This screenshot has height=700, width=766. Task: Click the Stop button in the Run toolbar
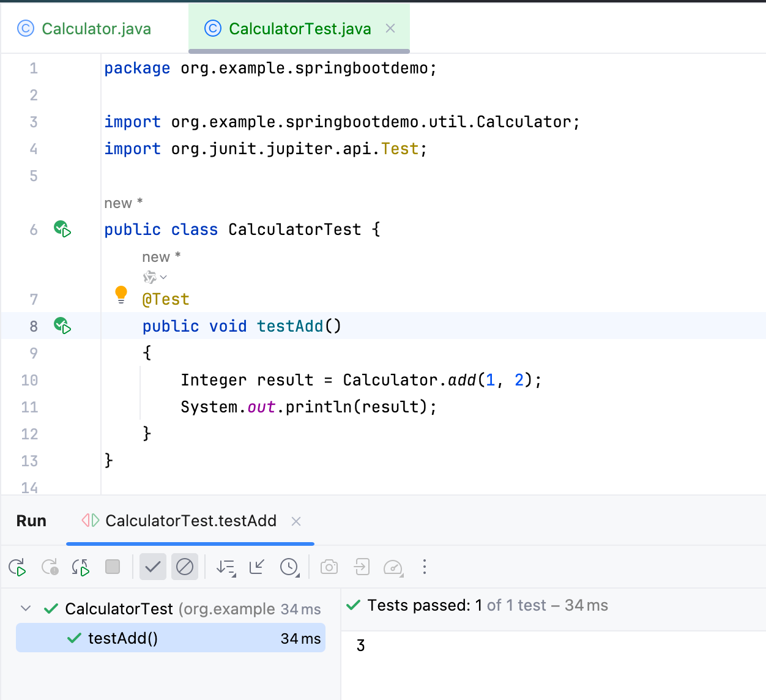(x=113, y=567)
